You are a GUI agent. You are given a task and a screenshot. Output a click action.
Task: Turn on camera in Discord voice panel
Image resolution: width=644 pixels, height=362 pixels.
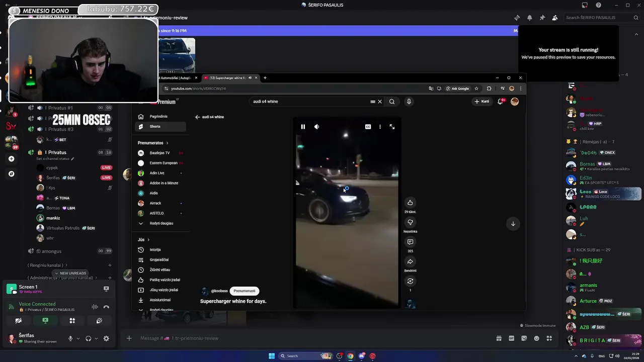pos(19,321)
